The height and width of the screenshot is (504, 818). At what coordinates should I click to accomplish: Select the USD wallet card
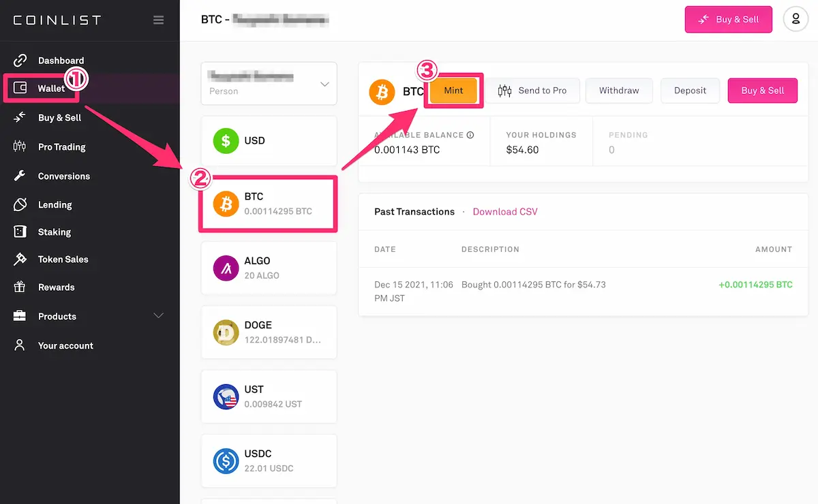click(269, 141)
